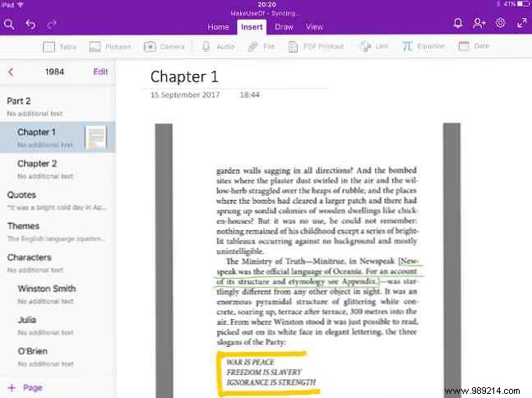This screenshot has height=398, width=532.
Task: Open the View tab
Action: tap(314, 27)
